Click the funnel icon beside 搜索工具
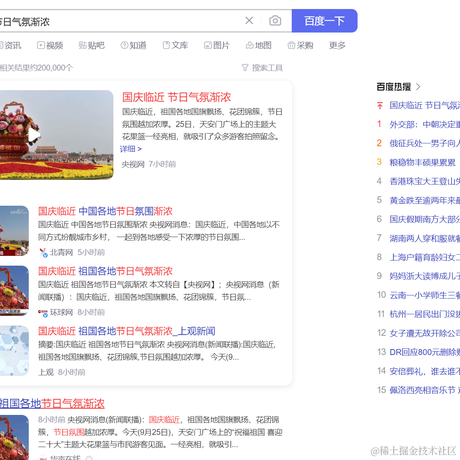This screenshot has height=460, width=460. coord(245,68)
